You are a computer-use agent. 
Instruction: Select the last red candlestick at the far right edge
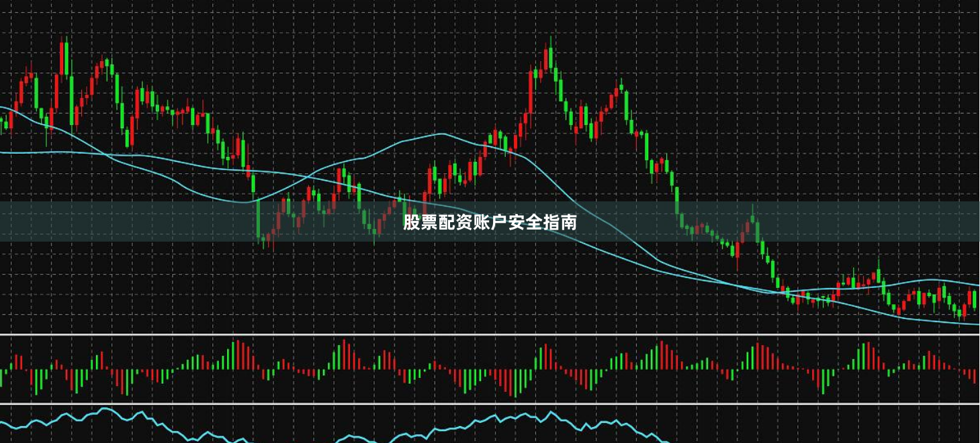[969, 299]
